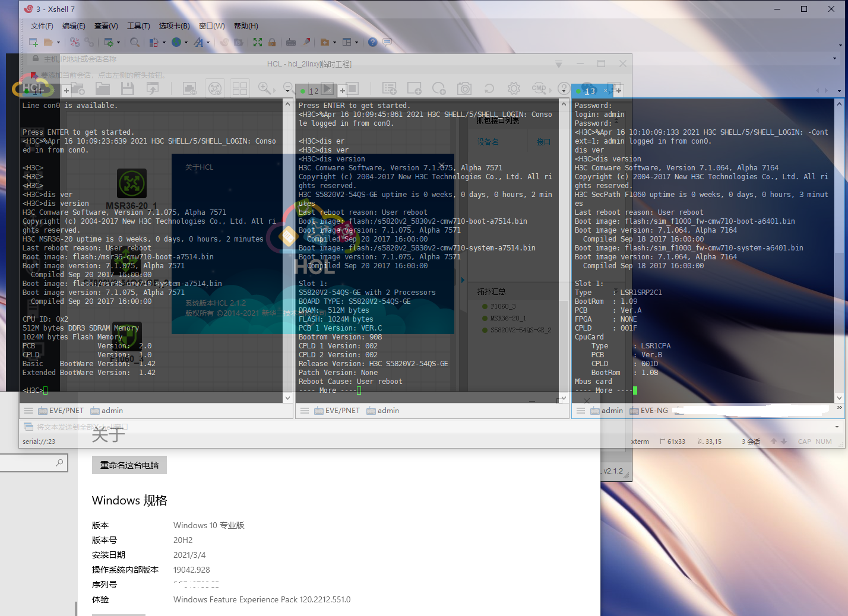Open the 文件(F) menu
The image size is (848, 616).
[x=42, y=26]
